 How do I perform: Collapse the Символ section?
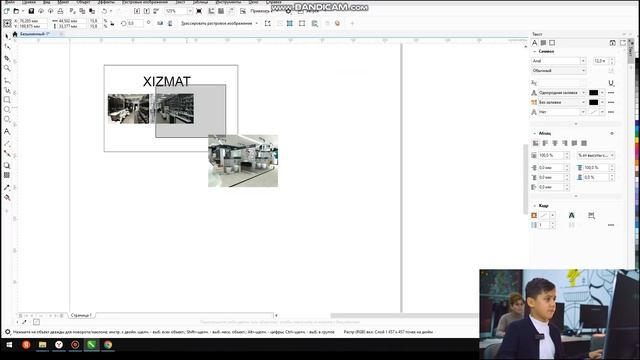[535, 51]
